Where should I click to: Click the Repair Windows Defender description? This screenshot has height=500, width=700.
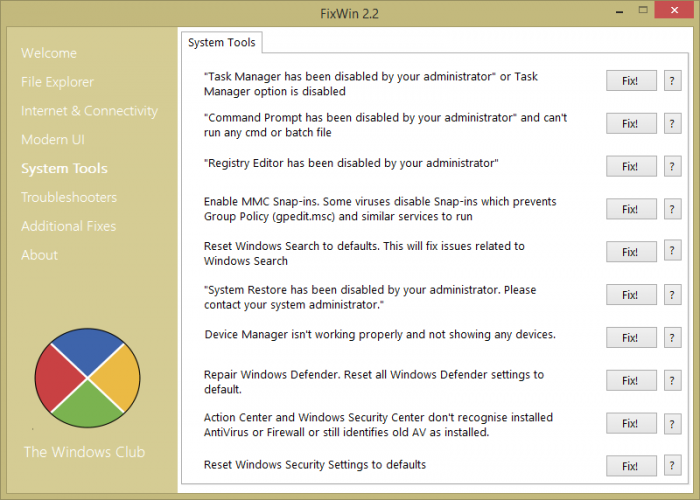(374, 382)
